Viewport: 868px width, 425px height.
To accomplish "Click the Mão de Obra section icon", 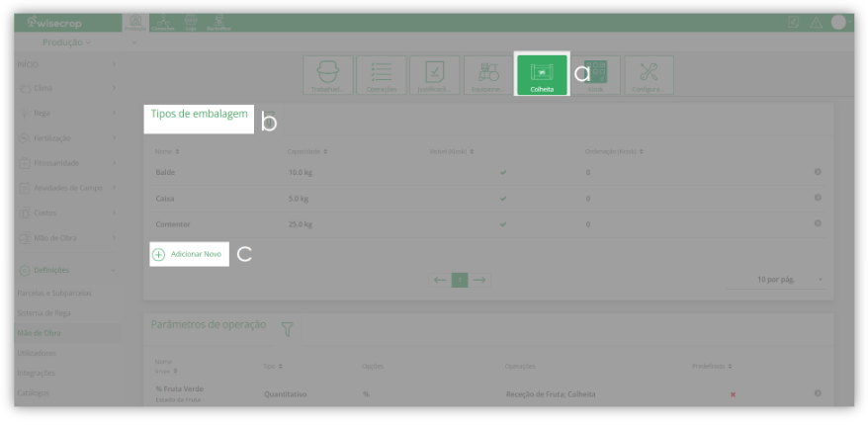I will [x=25, y=238].
